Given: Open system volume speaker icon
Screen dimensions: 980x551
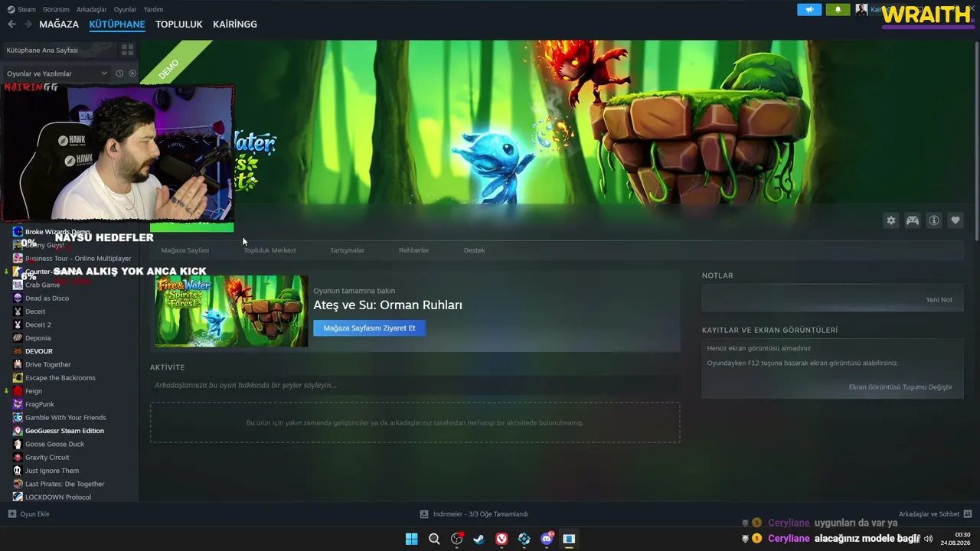Looking at the screenshot, I should [x=929, y=539].
